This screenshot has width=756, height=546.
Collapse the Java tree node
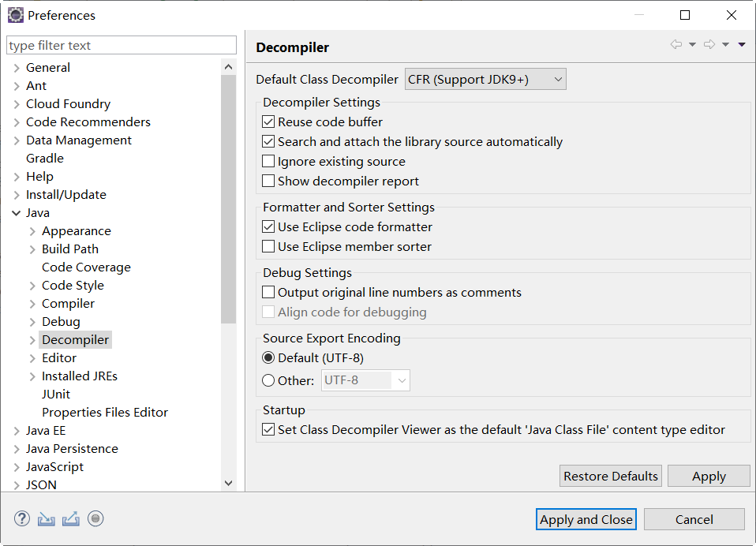(17, 213)
